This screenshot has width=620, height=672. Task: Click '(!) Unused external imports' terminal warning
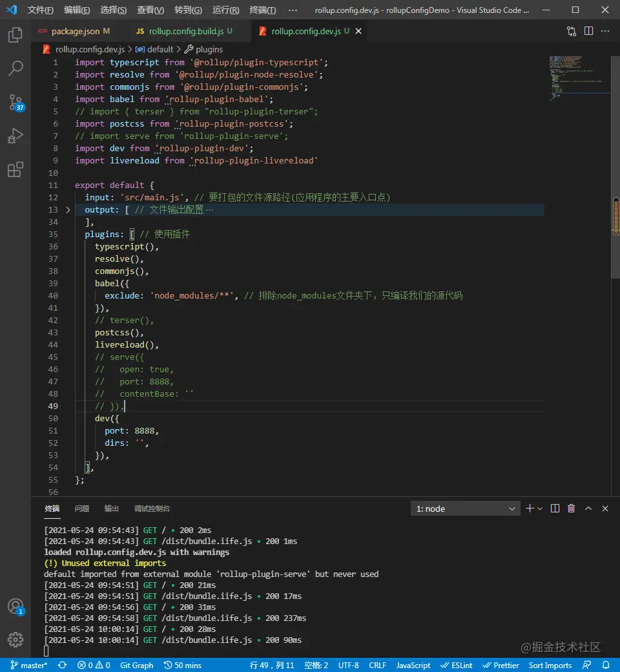105,563
